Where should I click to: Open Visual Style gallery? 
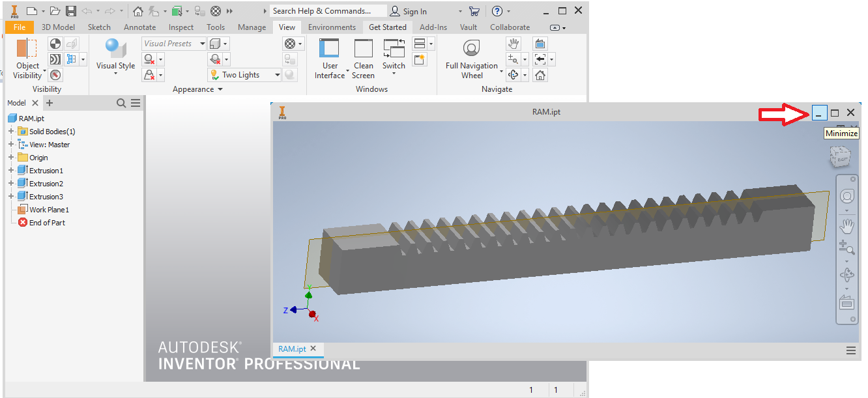pyautogui.click(x=115, y=57)
